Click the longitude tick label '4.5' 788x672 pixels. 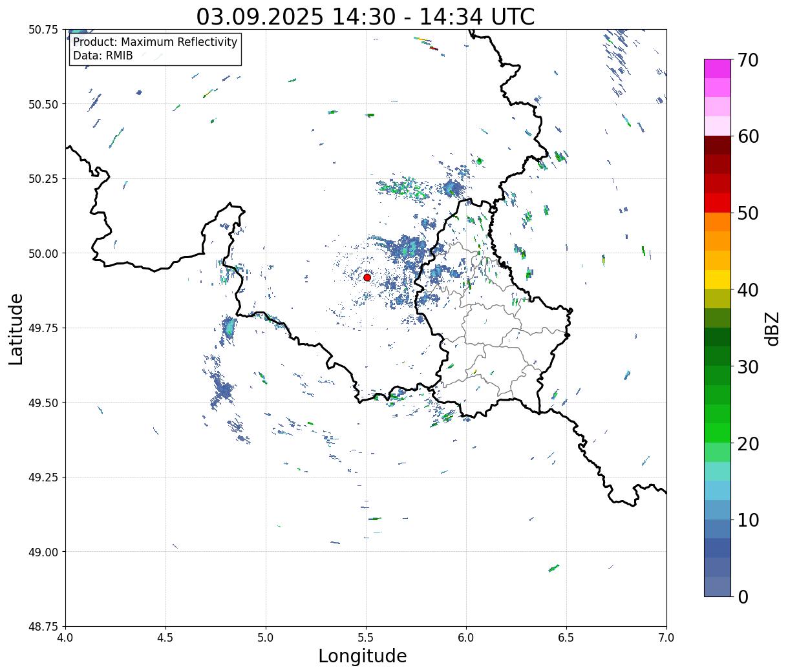(165, 638)
